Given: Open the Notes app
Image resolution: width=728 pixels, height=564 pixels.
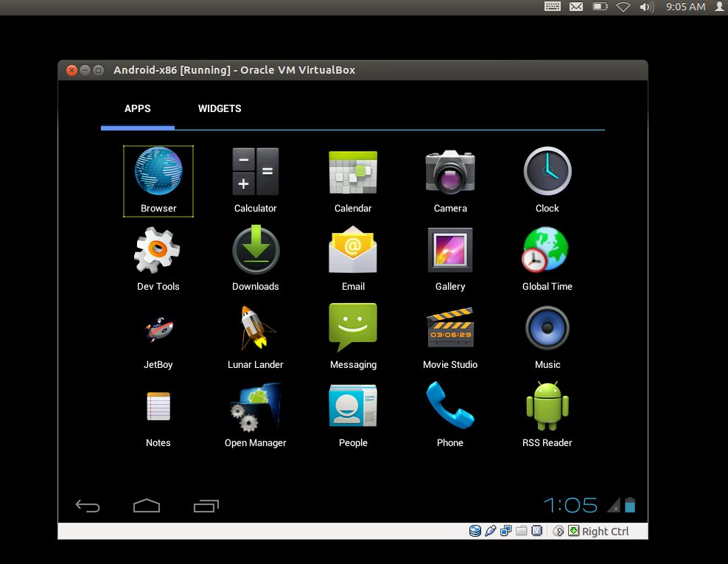Looking at the screenshot, I should point(158,419).
